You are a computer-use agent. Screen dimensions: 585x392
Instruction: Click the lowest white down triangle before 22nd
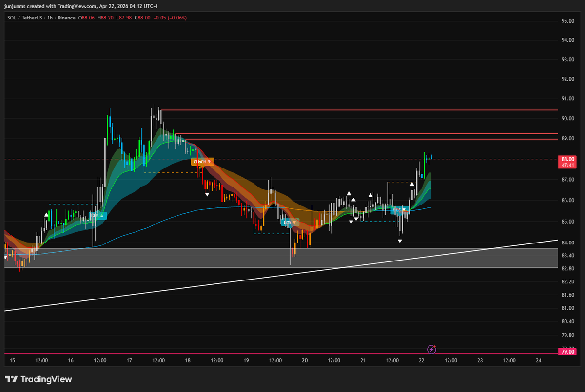[400, 241]
